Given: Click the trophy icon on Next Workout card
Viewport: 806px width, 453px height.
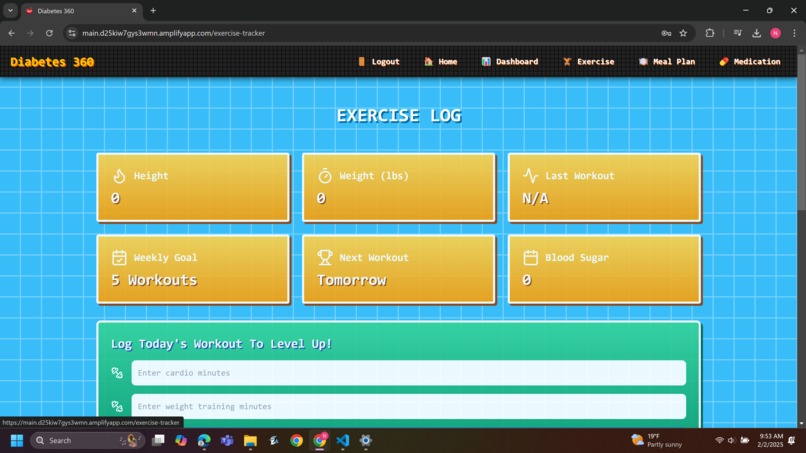Looking at the screenshot, I should (325, 258).
